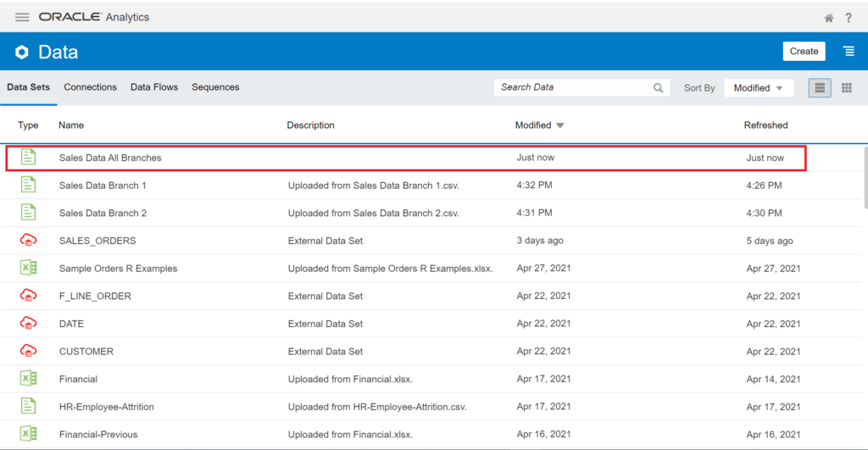Screen dimensions: 868x450
Task: Switch to the Sequences tab
Action: (x=215, y=87)
